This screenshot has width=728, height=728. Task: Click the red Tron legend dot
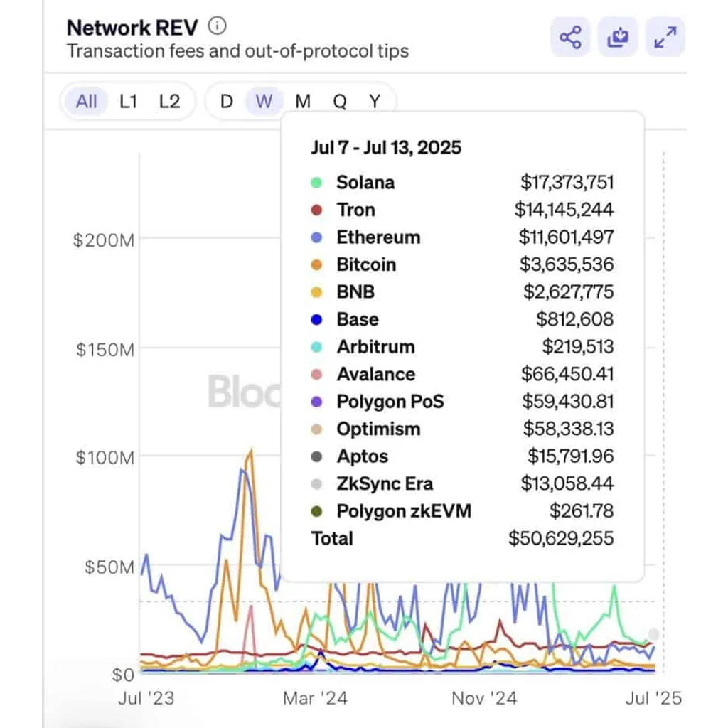click(x=316, y=210)
